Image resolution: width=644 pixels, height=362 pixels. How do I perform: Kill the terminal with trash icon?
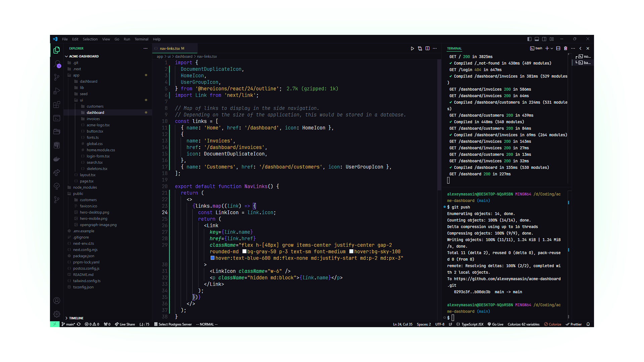(566, 49)
